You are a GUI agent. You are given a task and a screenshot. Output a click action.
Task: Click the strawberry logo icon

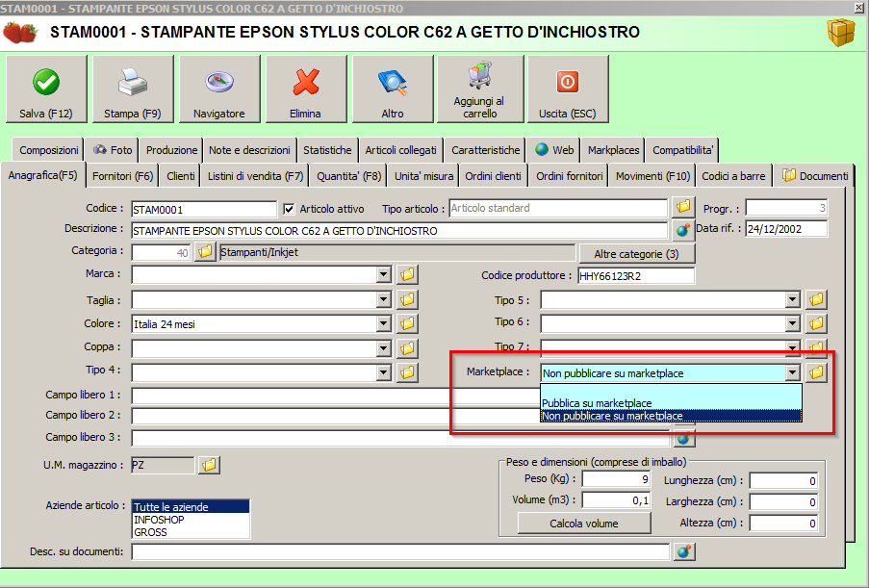point(20,32)
